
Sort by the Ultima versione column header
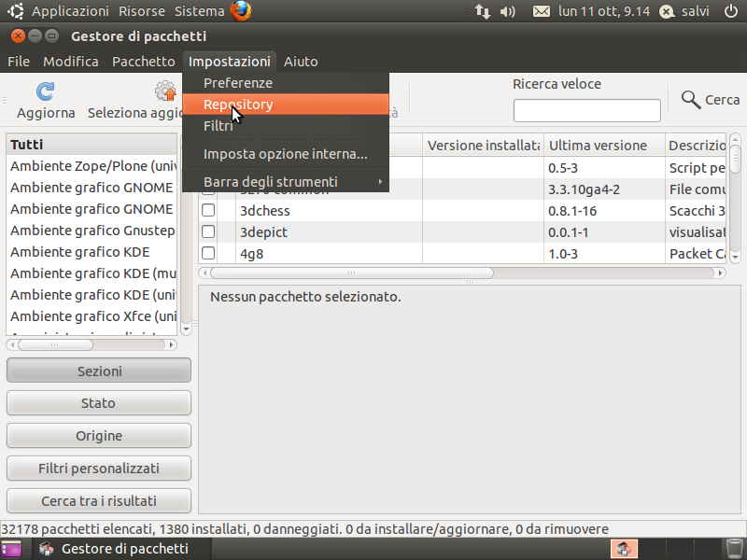604,146
